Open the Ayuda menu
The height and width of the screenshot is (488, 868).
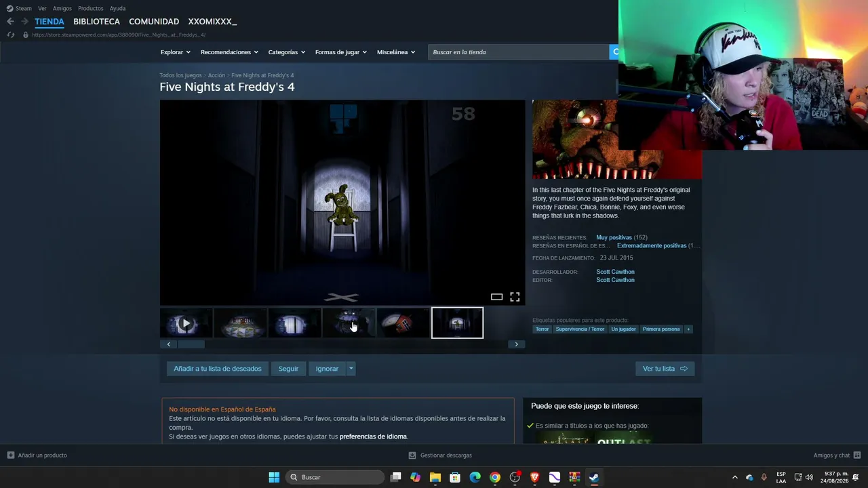pos(117,8)
